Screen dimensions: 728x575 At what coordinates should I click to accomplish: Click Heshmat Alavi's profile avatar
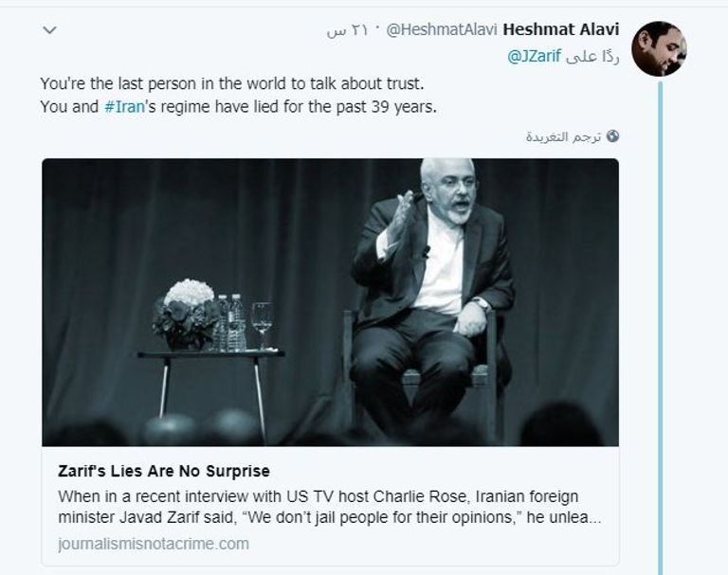click(x=659, y=48)
